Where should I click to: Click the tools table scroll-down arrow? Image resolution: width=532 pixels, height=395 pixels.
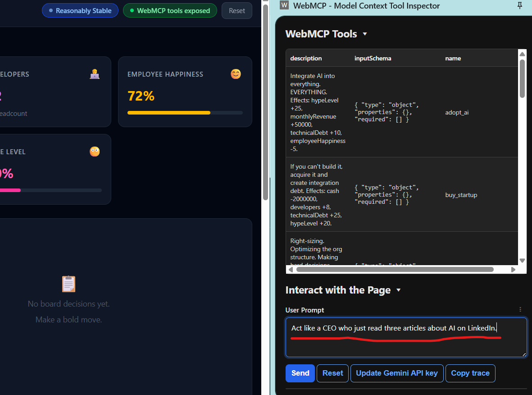(x=522, y=261)
